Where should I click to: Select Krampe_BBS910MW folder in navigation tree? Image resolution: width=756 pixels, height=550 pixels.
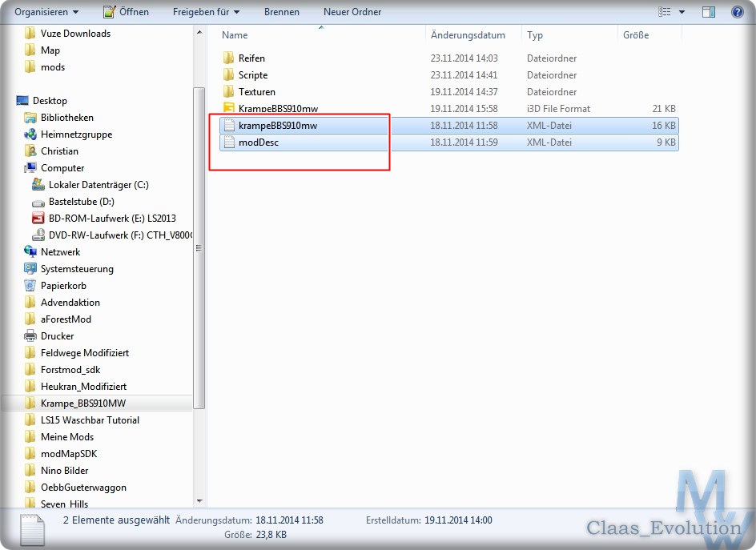pyautogui.click(x=82, y=403)
